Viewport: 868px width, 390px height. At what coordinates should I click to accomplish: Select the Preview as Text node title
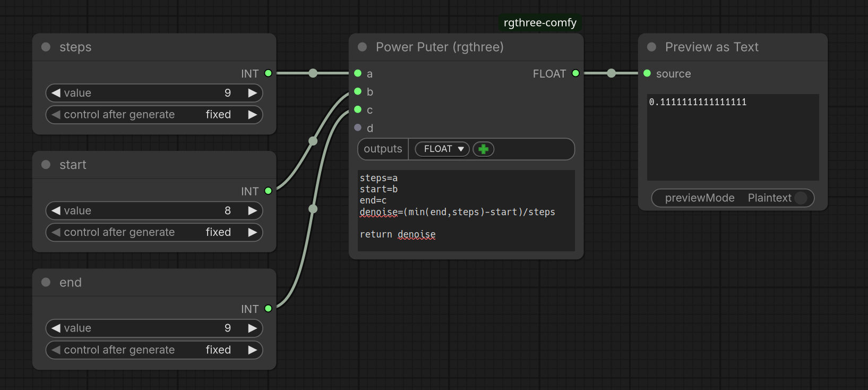pyautogui.click(x=711, y=47)
